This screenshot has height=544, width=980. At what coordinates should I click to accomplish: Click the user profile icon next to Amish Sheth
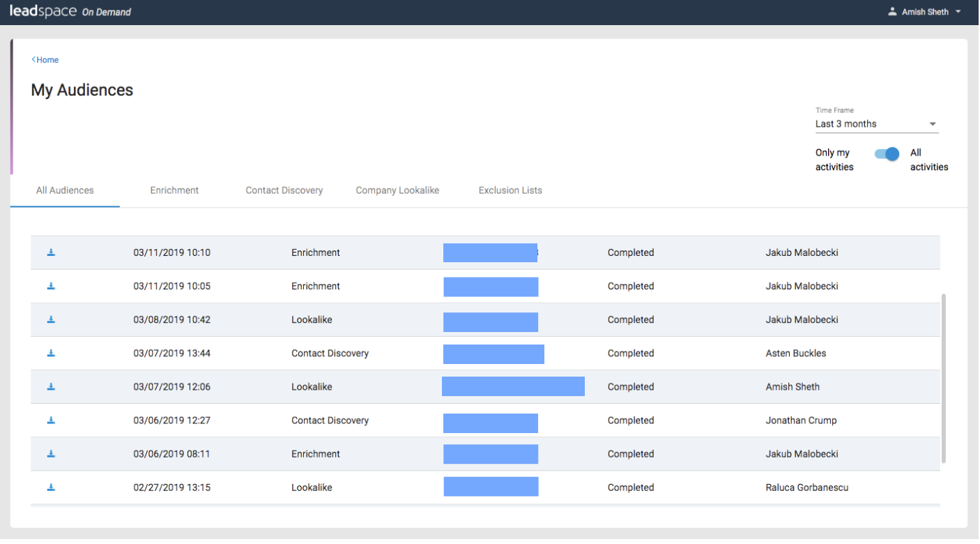(x=893, y=11)
